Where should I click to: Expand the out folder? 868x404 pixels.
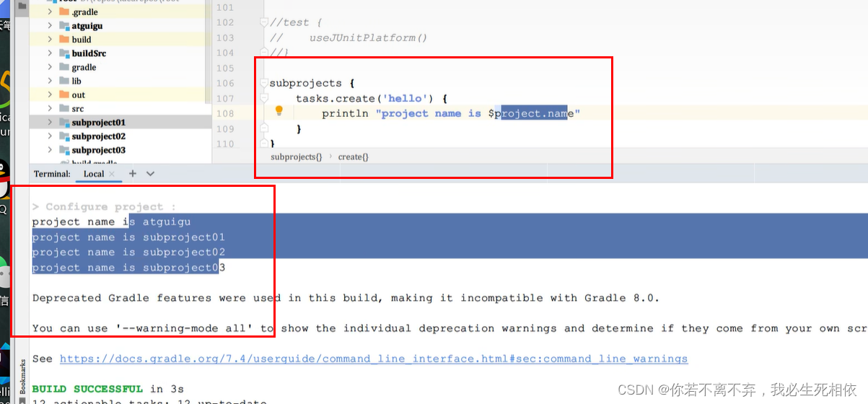click(50, 95)
